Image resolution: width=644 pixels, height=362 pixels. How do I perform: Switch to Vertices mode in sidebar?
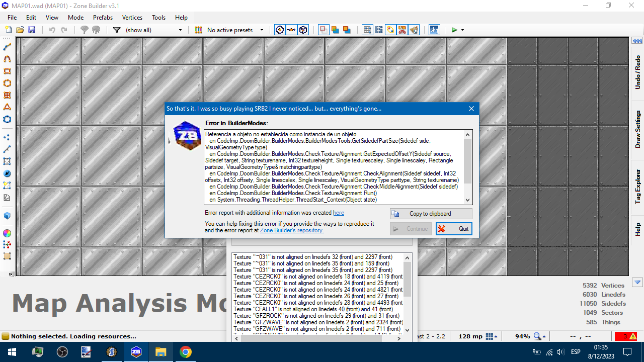7,137
